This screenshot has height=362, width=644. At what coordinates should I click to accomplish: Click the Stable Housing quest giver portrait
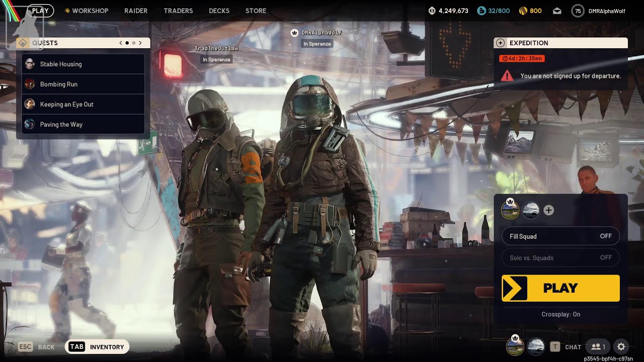[30, 64]
